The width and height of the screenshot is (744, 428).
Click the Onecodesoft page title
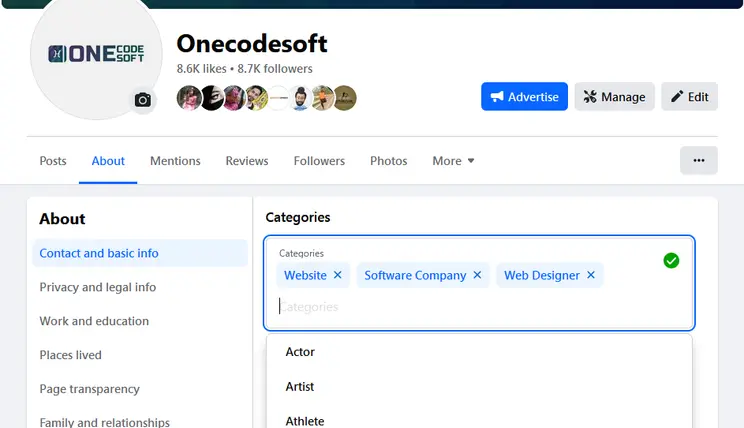251,44
